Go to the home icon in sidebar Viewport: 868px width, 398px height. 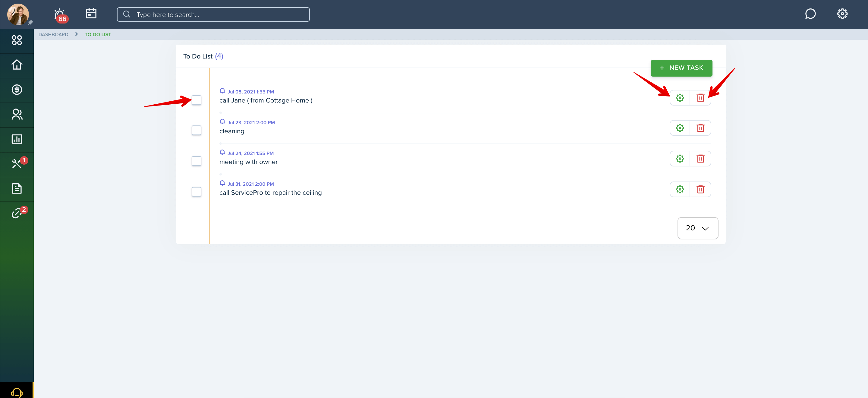(x=17, y=65)
